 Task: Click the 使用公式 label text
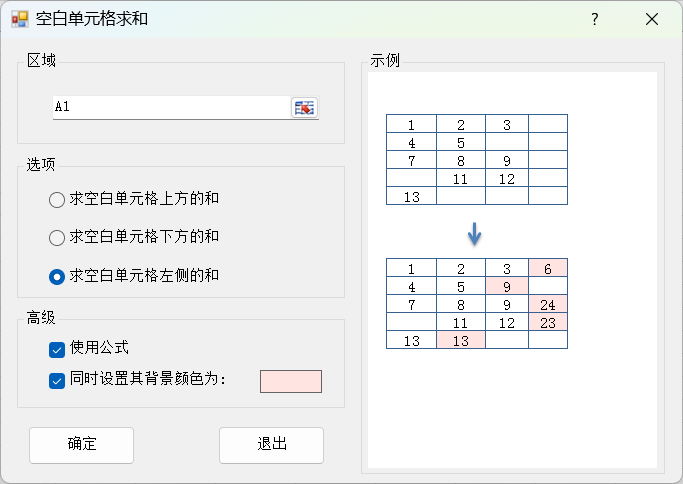[x=99, y=348]
